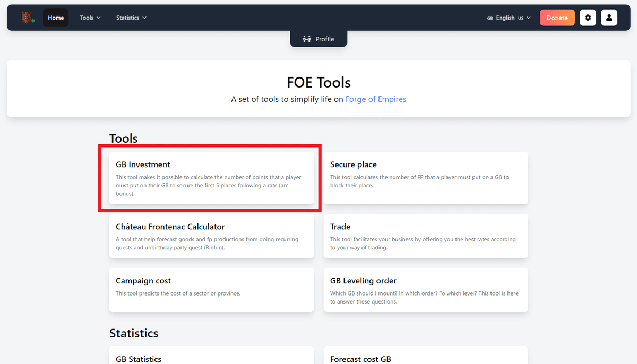637x364 pixels.
Task: Open the Forecast cost GB card
Action: click(x=425, y=357)
